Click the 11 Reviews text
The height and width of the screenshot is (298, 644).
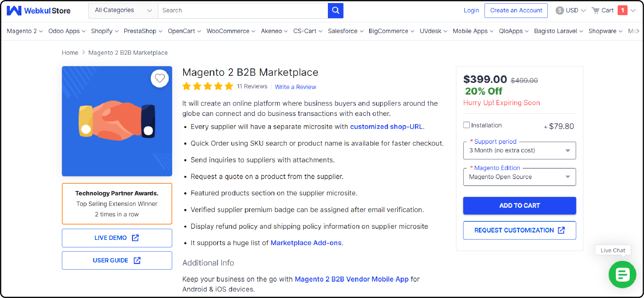252,87
